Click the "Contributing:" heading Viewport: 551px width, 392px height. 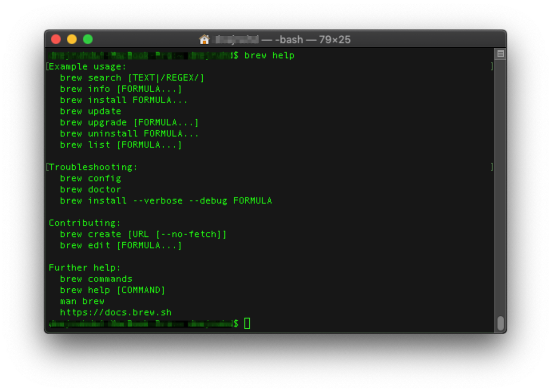(x=85, y=223)
